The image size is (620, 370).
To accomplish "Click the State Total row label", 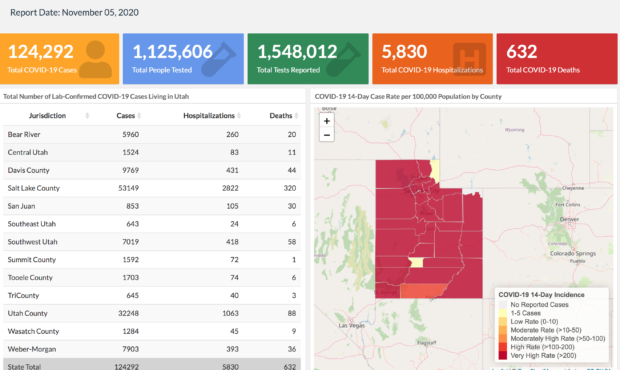I will [x=24, y=366].
